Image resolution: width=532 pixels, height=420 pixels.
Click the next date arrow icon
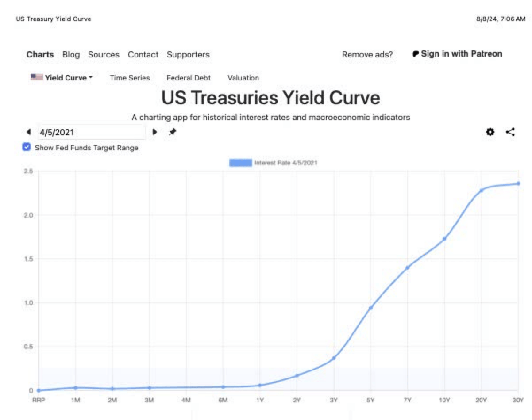click(x=155, y=132)
